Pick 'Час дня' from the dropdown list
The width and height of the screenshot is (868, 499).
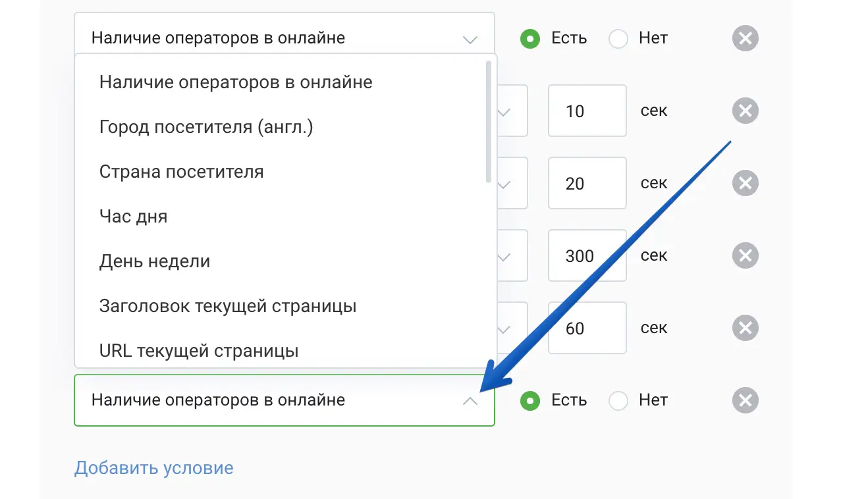134,217
